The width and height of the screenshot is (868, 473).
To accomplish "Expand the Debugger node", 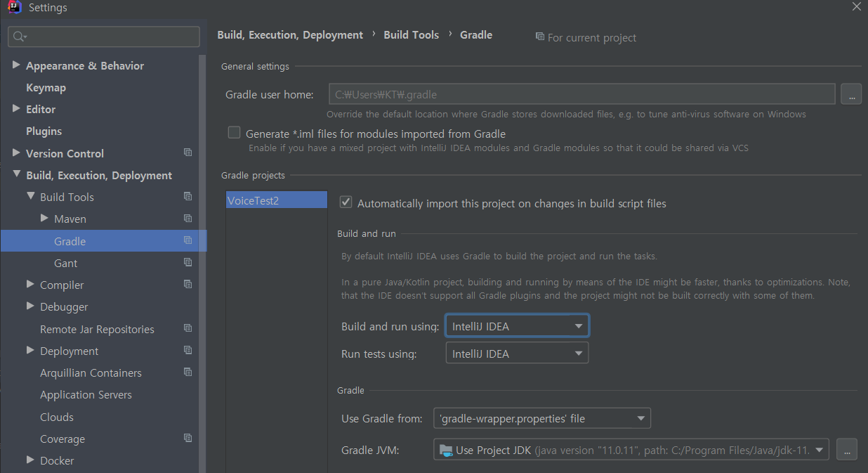I will [x=30, y=306].
